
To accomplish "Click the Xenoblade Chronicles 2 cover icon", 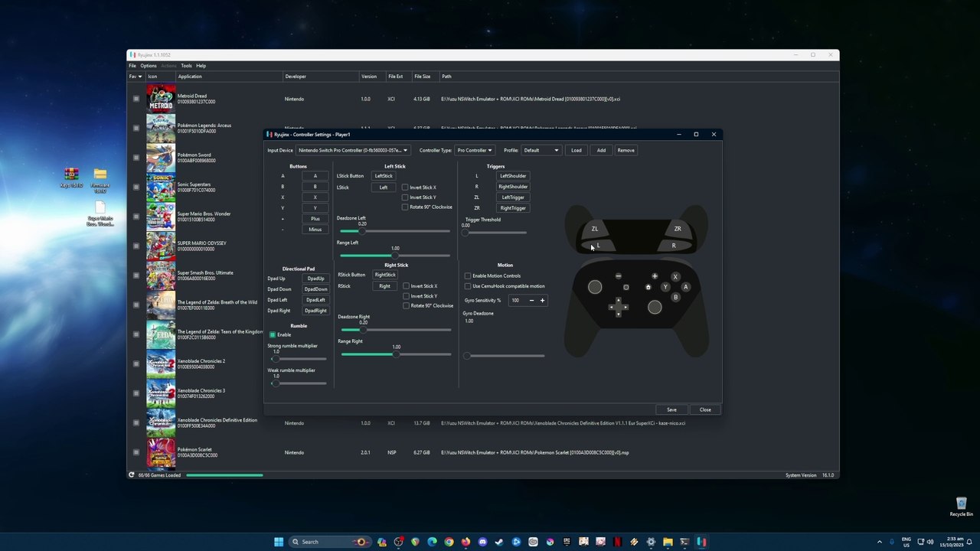I will [x=161, y=364].
